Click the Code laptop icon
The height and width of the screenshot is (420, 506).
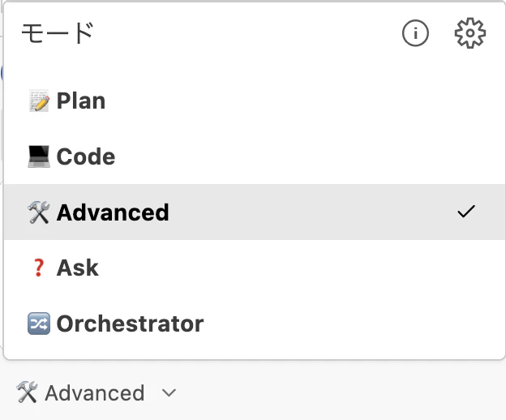(x=39, y=156)
